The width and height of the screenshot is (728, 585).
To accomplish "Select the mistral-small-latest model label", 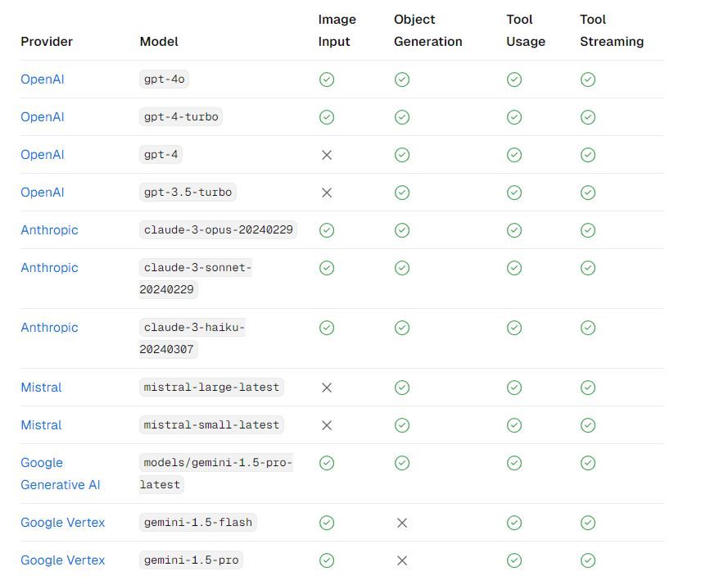I will tap(211, 424).
